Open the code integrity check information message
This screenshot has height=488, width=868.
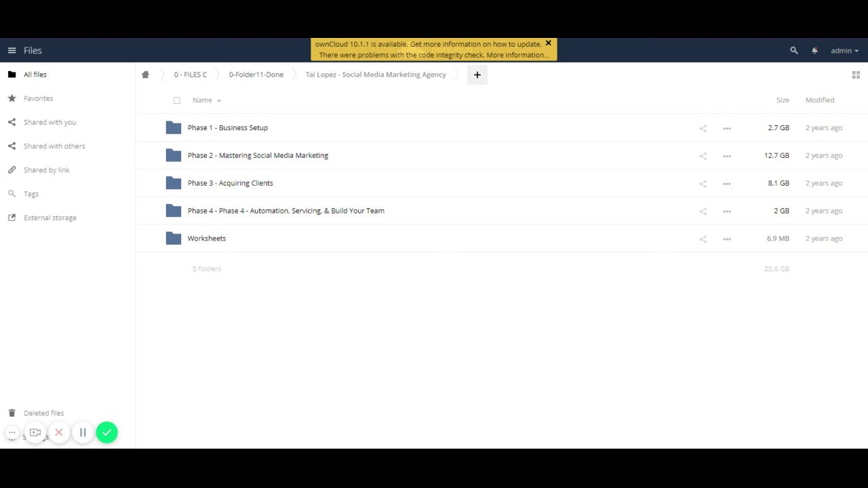(433, 55)
